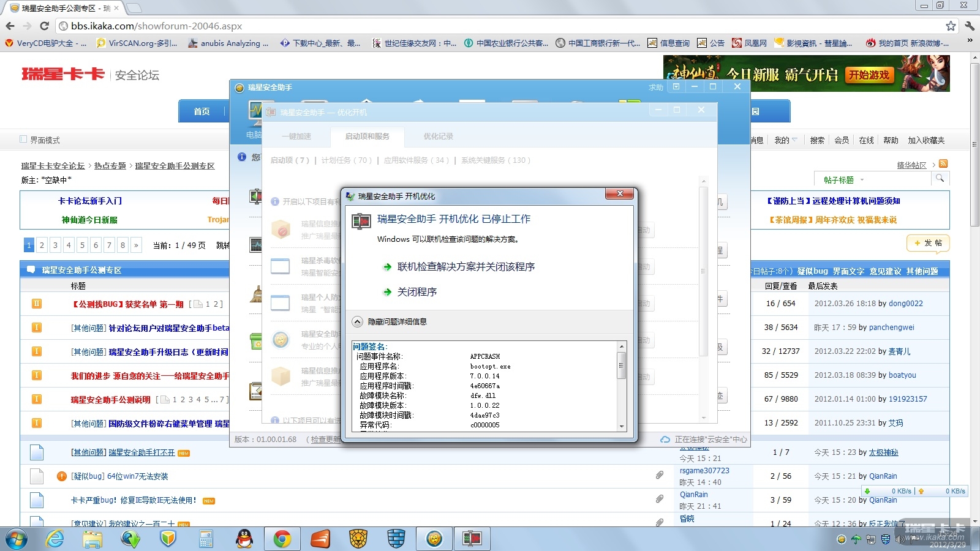Open thread 瑞星安全助手公测说明
The image size is (980, 551).
(x=111, y=400)
